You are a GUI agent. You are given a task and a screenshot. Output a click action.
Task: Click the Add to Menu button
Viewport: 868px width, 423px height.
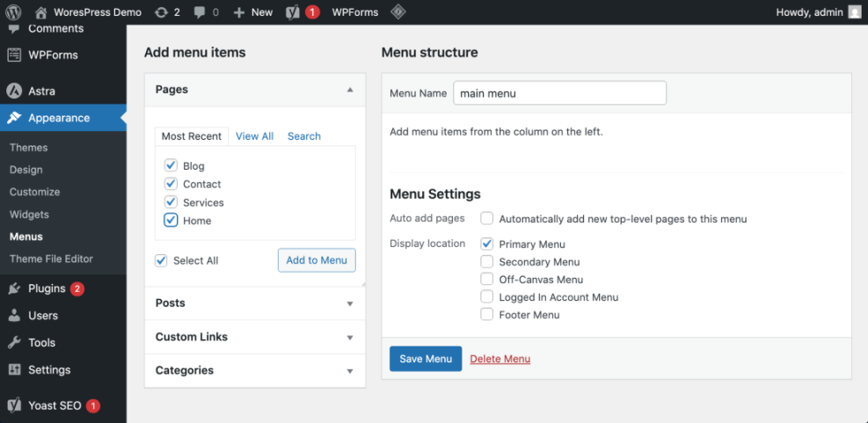pyautogui.click(x=317, y=260)
